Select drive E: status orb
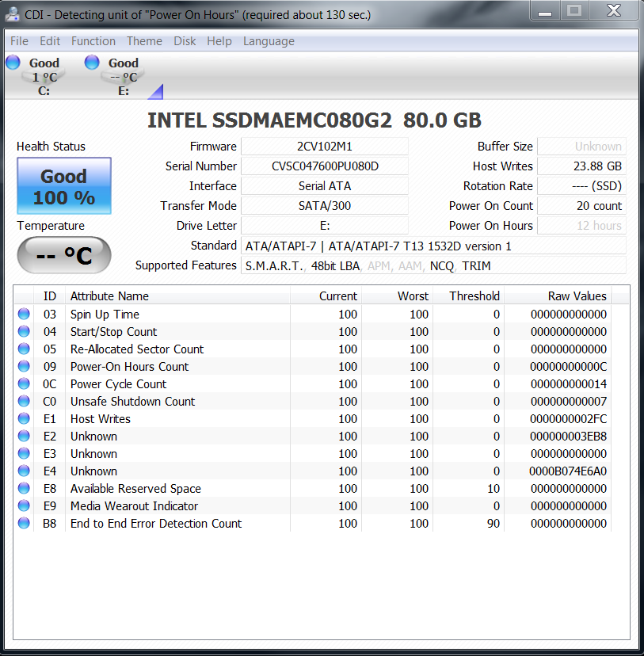The image size is (644, 656). click(x=92, y=63)
